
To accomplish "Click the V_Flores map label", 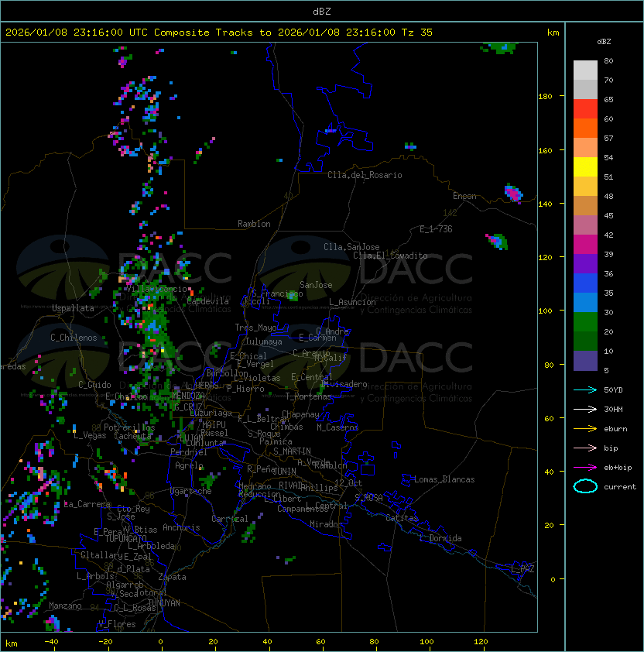I will point(117,624).
